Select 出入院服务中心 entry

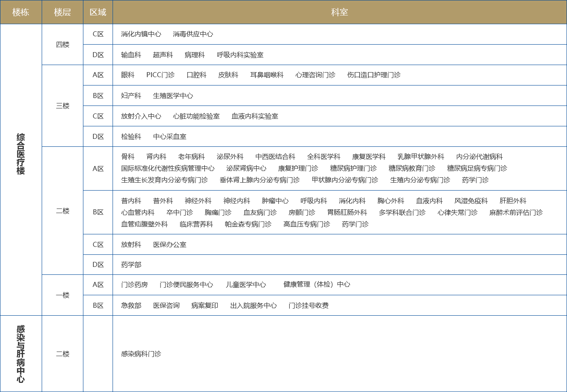[253, 306]
